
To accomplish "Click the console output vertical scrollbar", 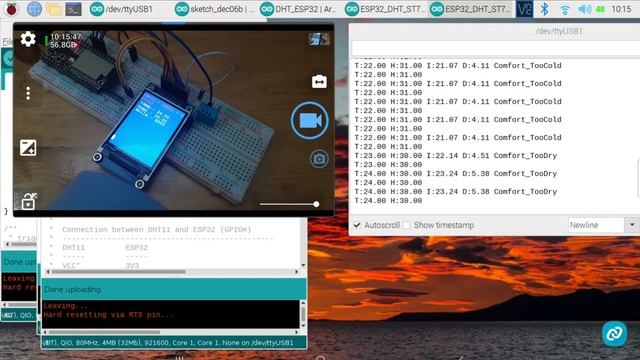I will (303, 313).
